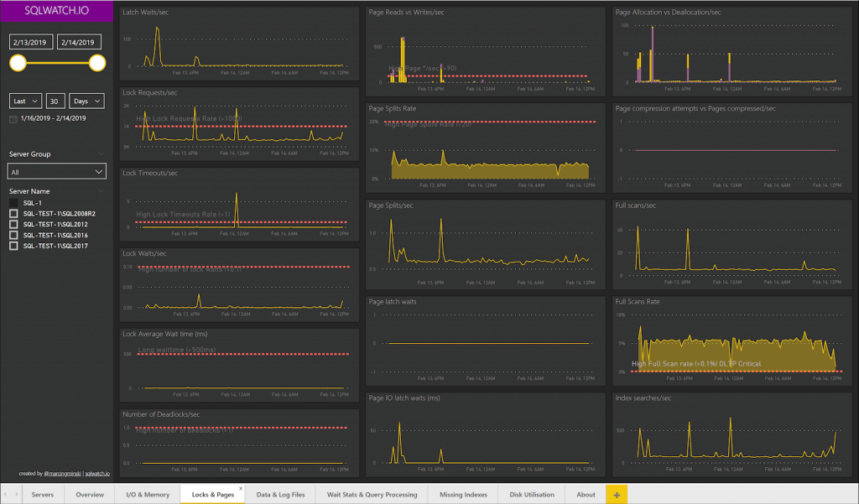
Task: Click the left handle of the date range slider
Action: 17,62
